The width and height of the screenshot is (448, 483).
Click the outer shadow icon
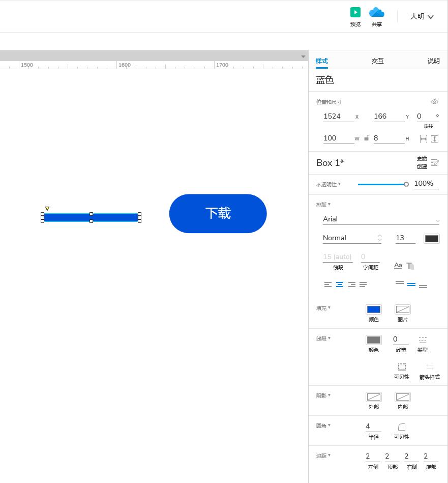click(374, 397)
